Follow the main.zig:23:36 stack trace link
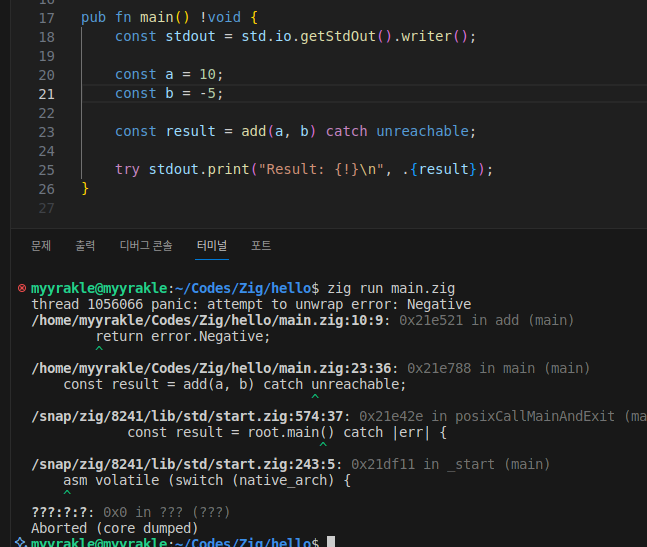The image size is (647, 547). [215, 368]
